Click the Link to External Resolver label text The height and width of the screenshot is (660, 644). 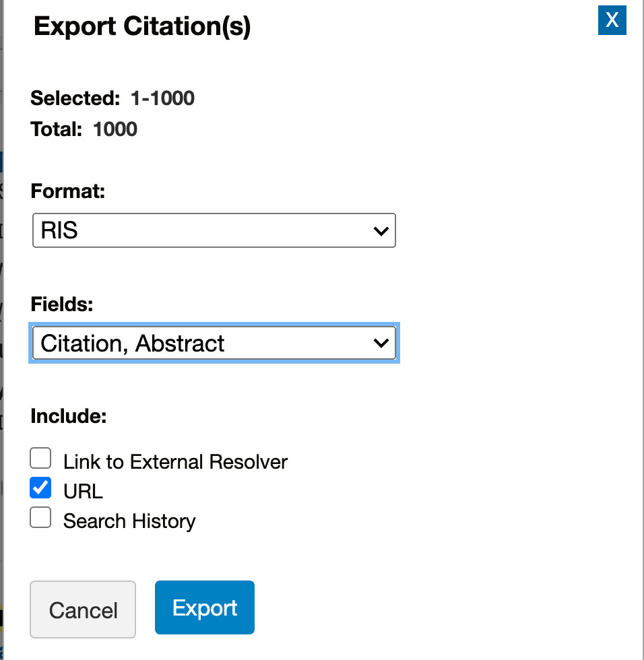[x=175, y=462]
